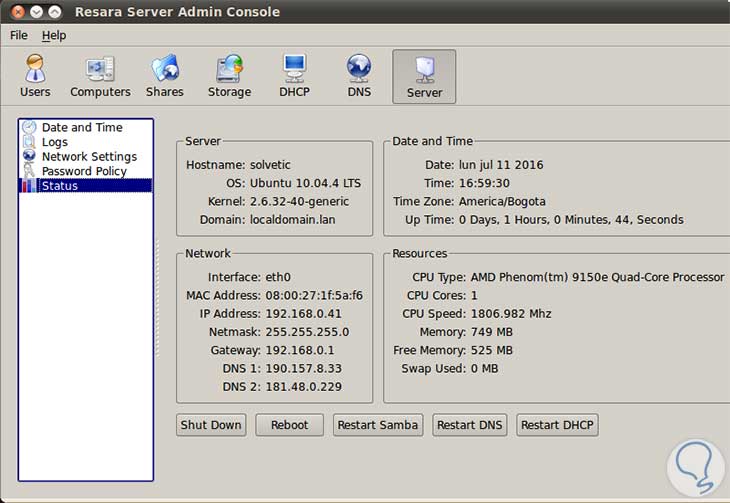Screen dimensions: 730x503
Task: Click the gateway value 192.168.0.1
Action: [300, 350]
